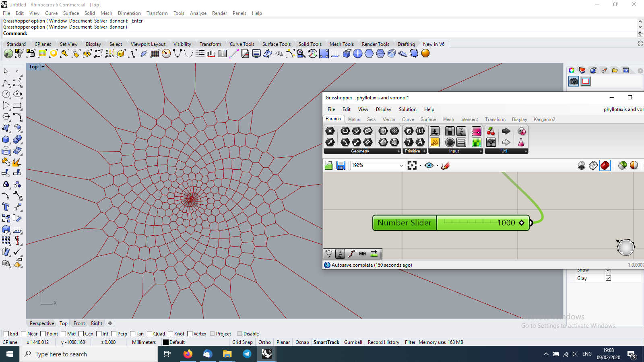
Task: Expand the Util panel in Grasshopper ribbon
Action: point(526,151)
